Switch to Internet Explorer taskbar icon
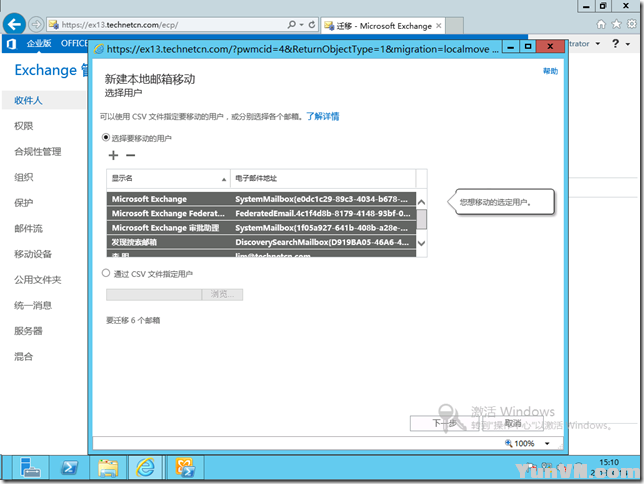The width and height of the screenshot is (644, 484). pyautogui.click(x=146, y=468)
